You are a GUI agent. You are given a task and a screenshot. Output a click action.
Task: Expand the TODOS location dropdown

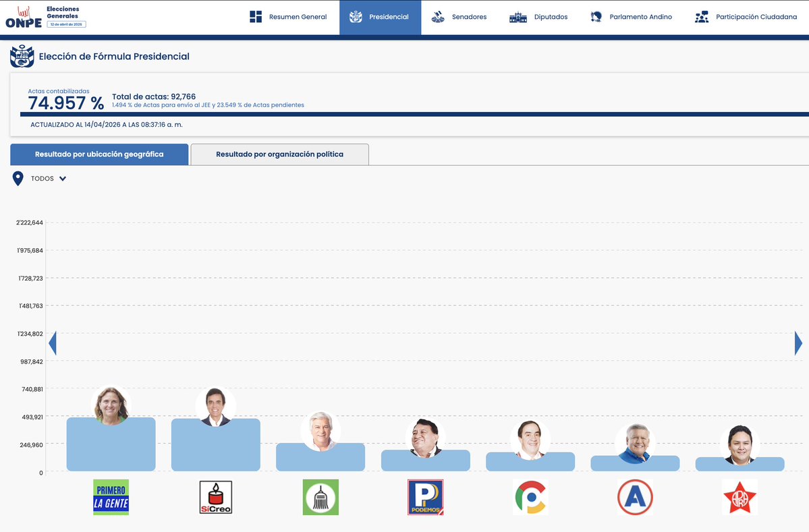coord(49,179)
